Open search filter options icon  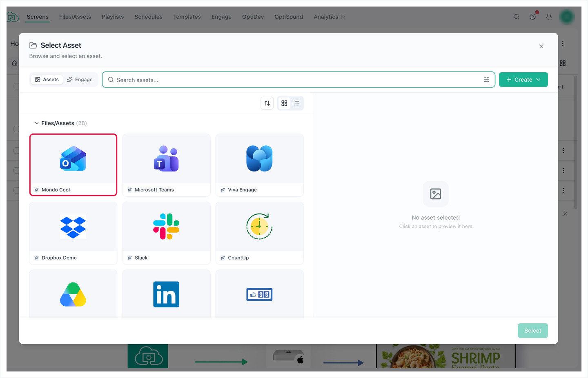click(x=486, y=80)
